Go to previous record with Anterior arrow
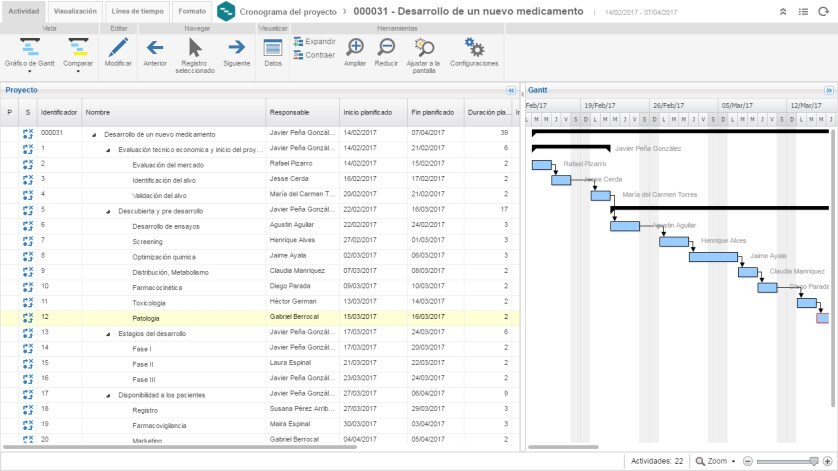 point(155,48)
